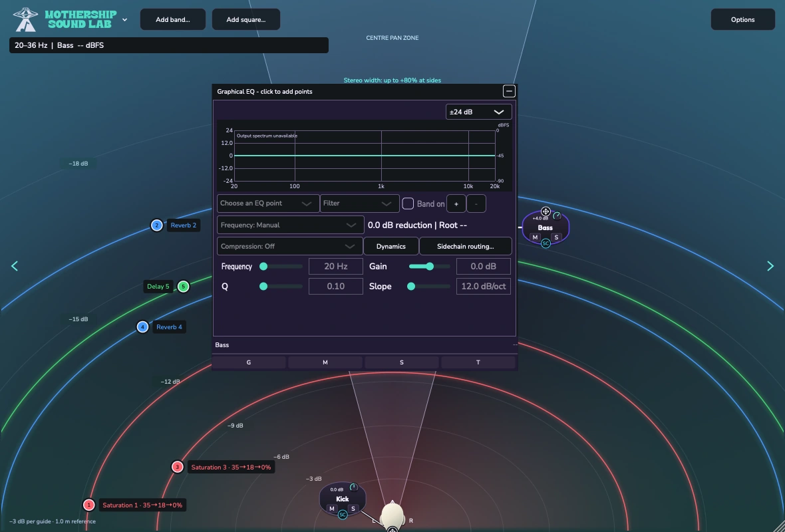Click the Bass label in EQ panel footer
The height and width of the screenshot is (532, 785).
point(222,345)
